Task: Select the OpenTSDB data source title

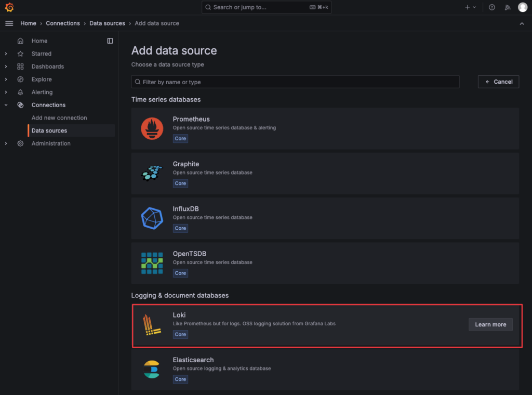Action: (189, 254)
